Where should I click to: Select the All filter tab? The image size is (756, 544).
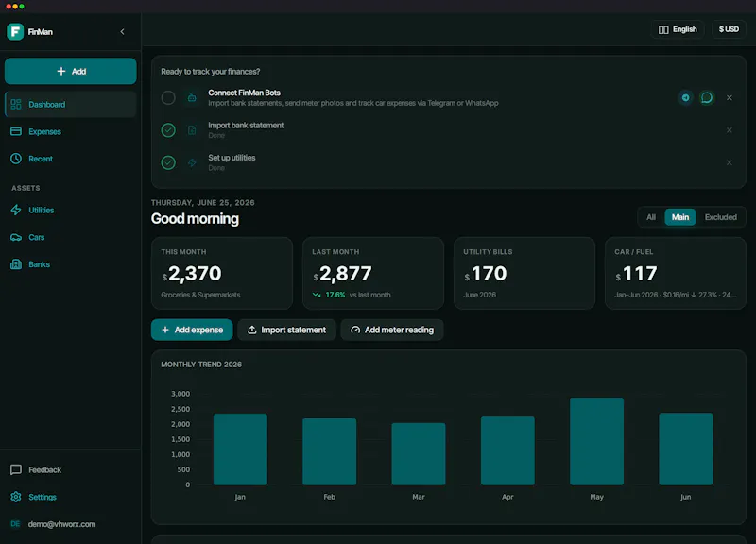coord(651,217)
